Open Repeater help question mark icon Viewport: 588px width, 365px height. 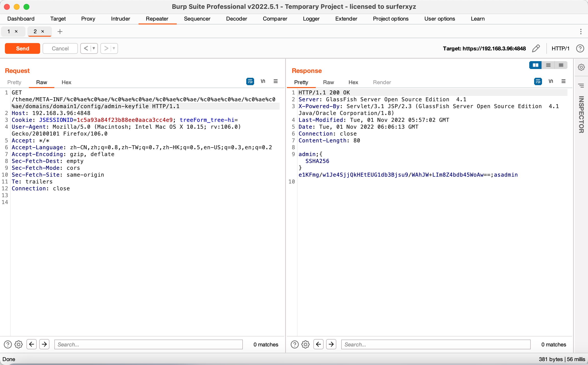(x=580, y=48)
